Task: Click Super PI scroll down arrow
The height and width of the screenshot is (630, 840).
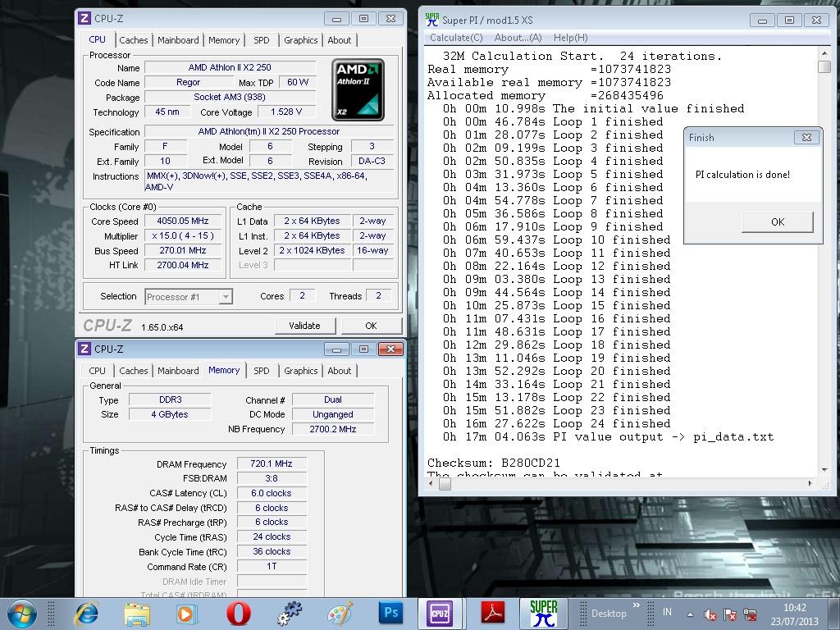Action: tap(824, 470)
